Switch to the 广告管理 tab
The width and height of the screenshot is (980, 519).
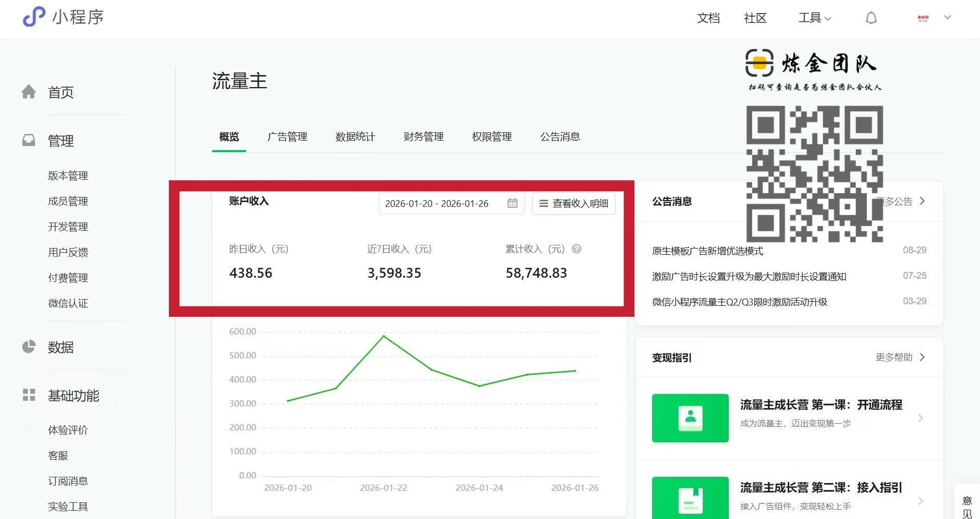287,137
